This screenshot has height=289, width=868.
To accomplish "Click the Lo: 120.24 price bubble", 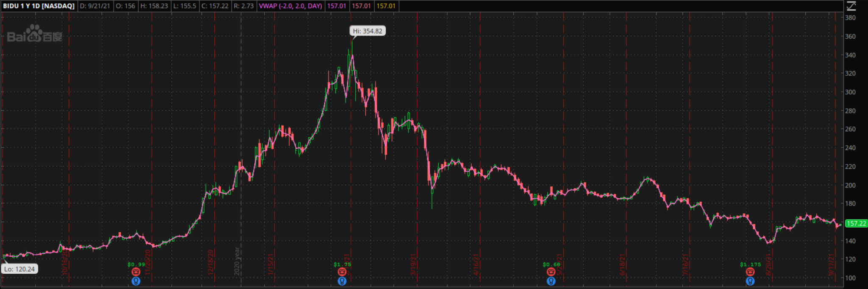I will point(19,269).
